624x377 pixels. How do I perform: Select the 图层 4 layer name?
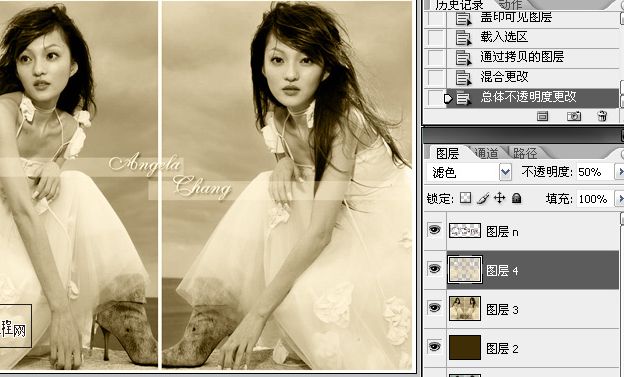coord(502,271)
